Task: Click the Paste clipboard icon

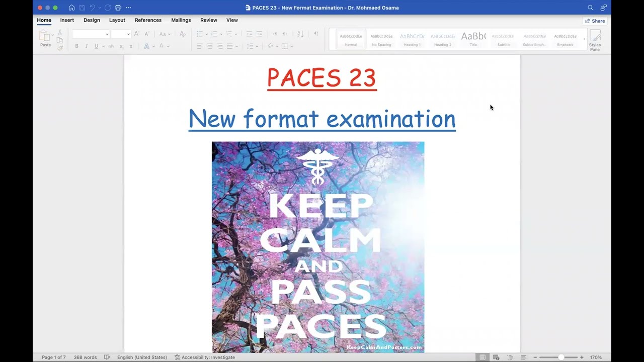Action: tap(44, 36)
